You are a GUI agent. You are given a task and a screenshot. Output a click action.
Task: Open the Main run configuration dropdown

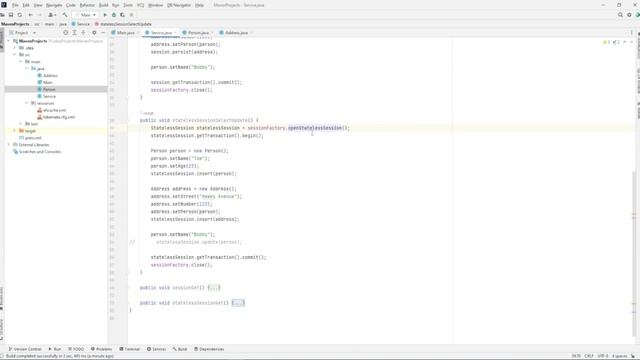pos(86,15)
